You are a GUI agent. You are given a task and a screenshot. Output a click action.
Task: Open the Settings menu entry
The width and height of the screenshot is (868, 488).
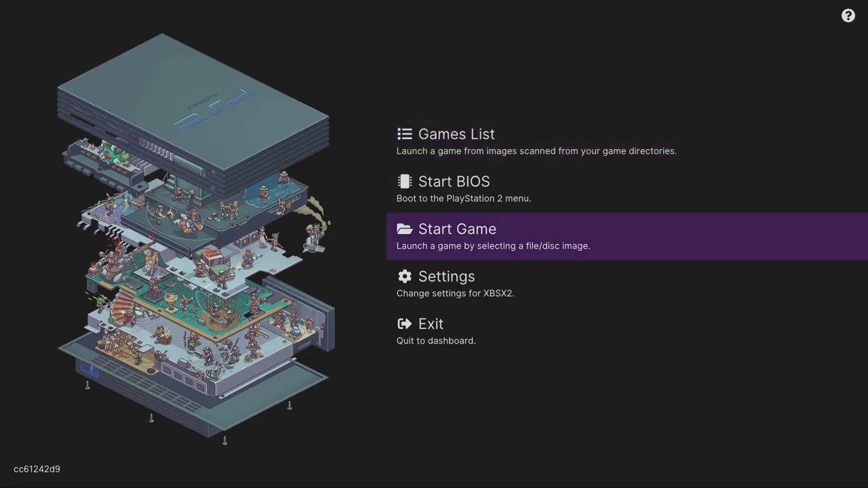(627, 284)
